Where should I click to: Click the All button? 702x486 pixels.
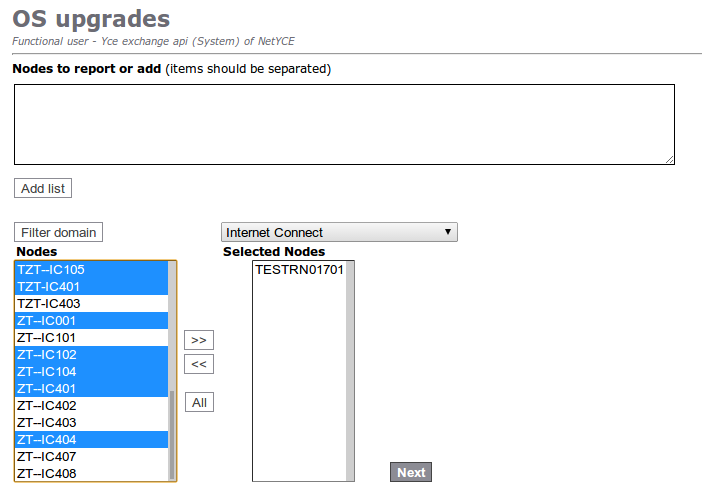point(199,402)
